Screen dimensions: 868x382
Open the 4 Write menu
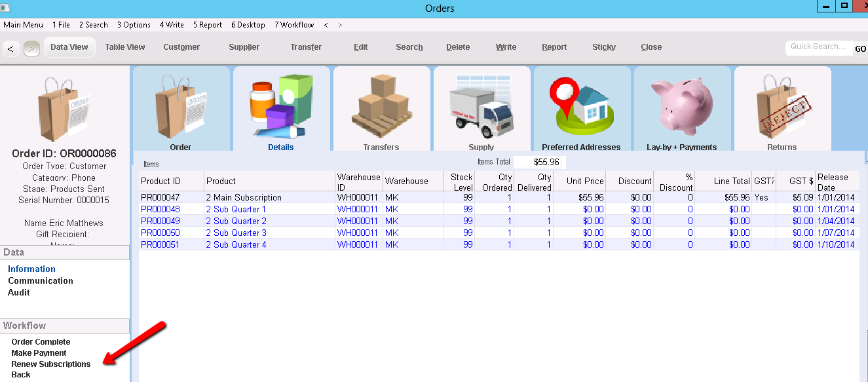(x=172, y=25)
